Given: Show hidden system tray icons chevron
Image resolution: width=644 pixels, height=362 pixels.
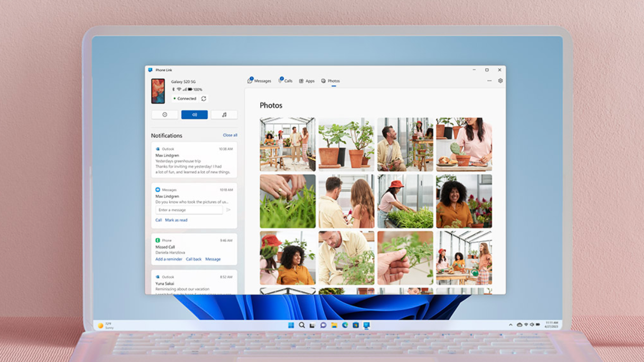Looking at the screenshot, I should coord(510,325).
